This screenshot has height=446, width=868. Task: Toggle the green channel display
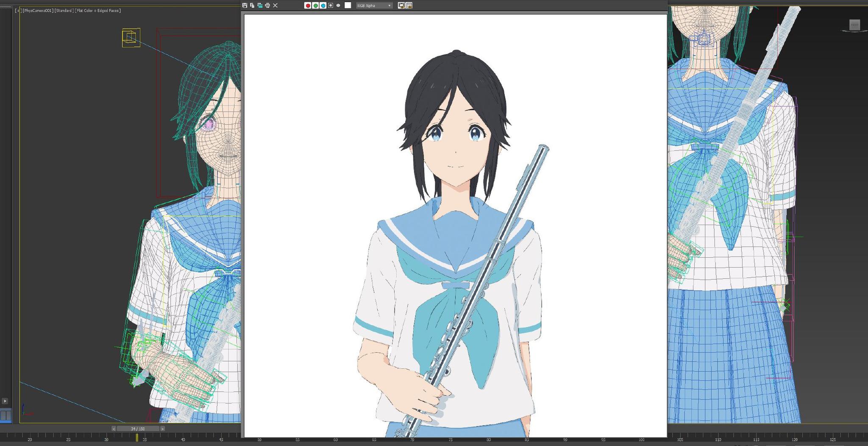coord(315,6)
